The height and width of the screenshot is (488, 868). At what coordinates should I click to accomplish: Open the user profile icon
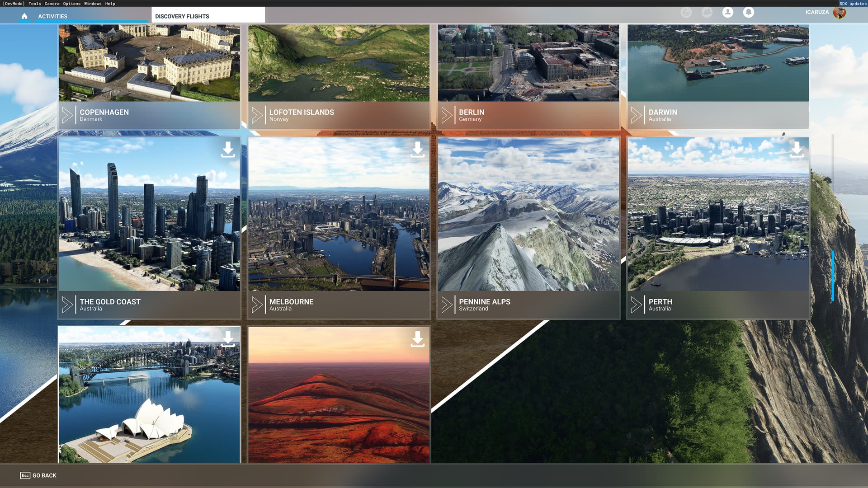point(727,12)
